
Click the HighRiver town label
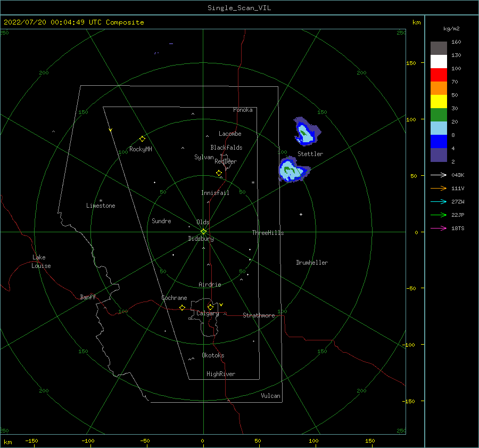click(221, 374)
